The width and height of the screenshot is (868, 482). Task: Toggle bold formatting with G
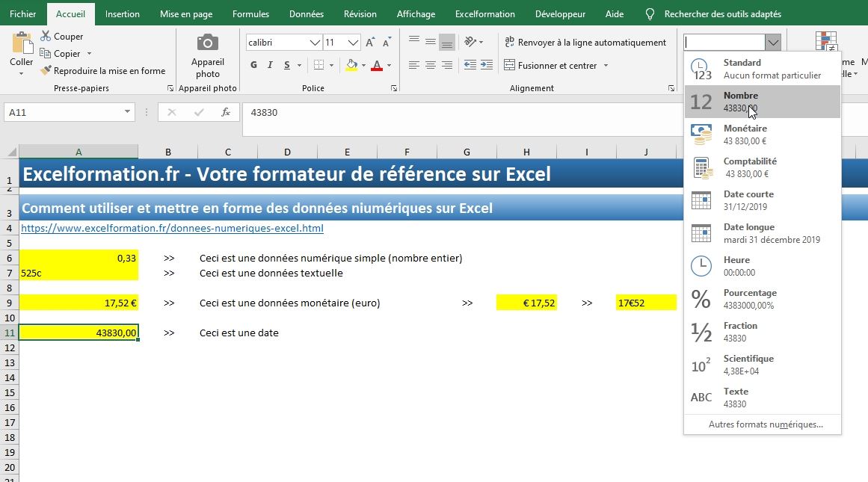(253, 65)
